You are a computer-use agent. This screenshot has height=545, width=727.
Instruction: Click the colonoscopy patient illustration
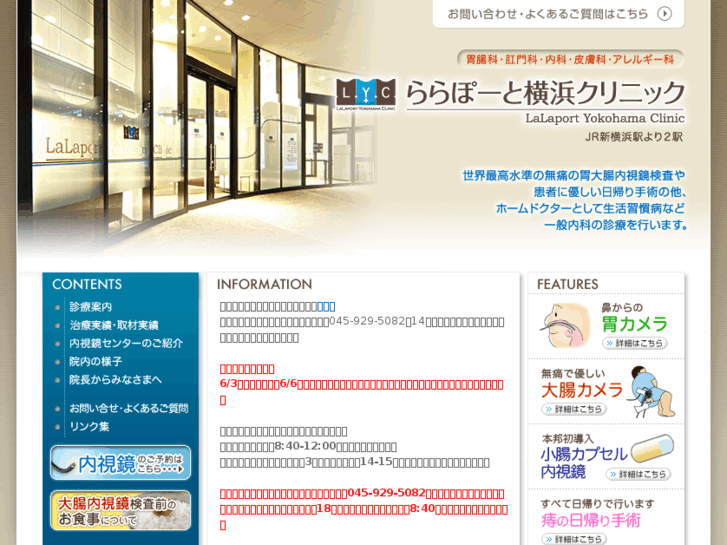650,392
